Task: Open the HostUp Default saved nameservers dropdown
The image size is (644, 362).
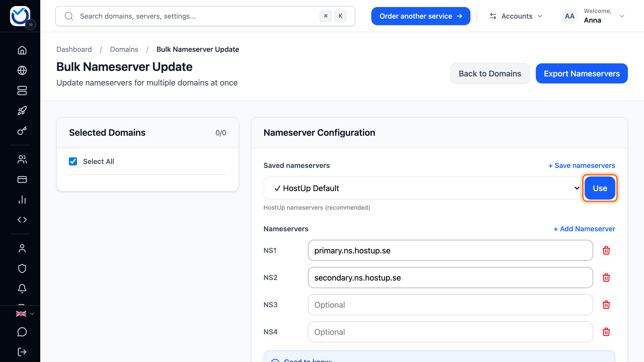Action: [x=422, y=188]
